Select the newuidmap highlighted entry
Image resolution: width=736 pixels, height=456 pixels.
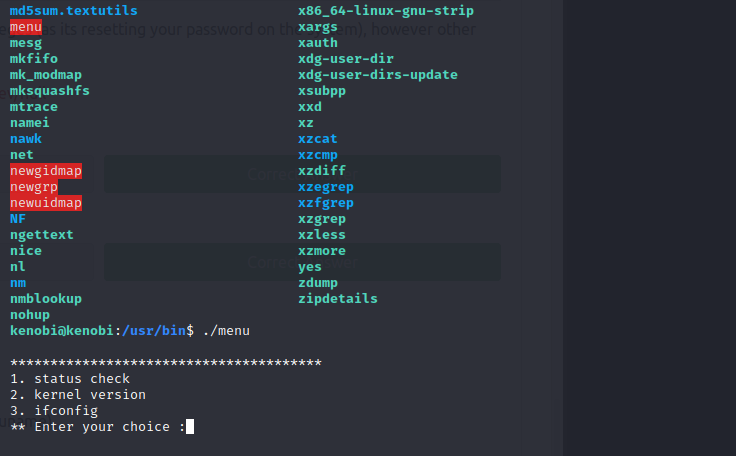[x=46, y=203]
